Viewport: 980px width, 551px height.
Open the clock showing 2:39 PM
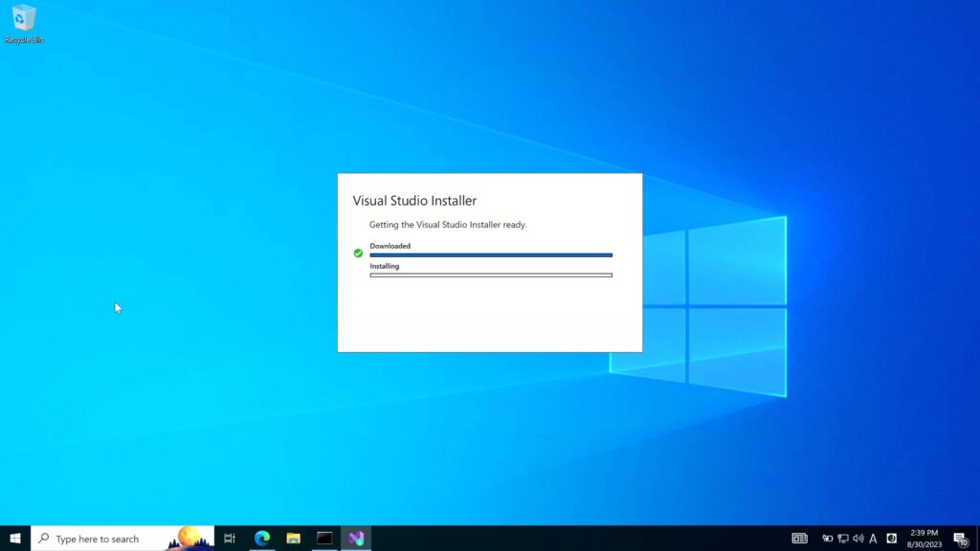pos(924,539)
